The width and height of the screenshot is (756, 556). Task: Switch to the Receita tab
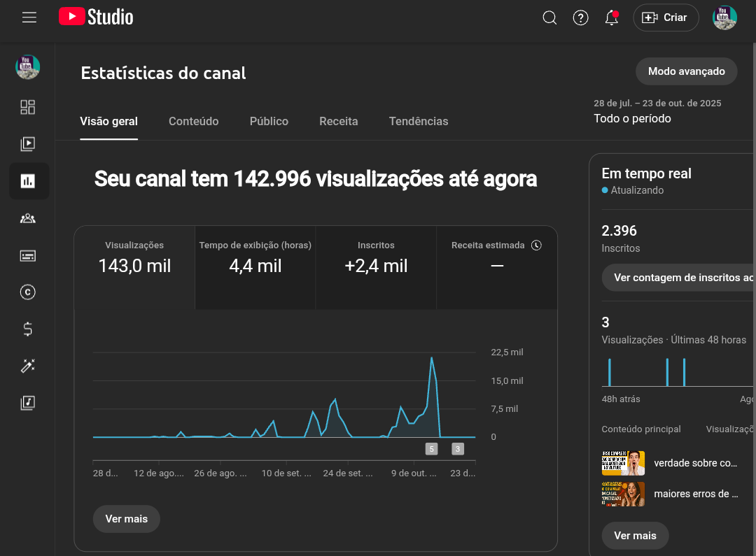(338, 122)
